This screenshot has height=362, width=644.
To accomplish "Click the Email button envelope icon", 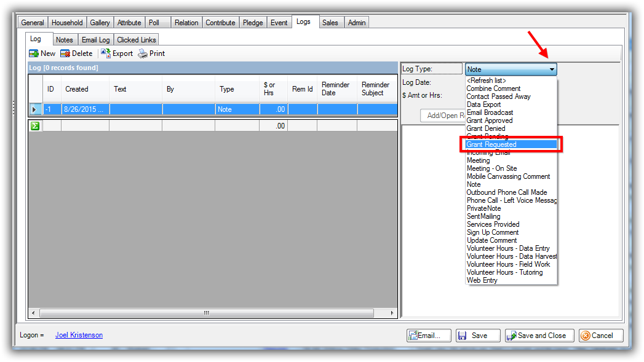I will click(x=413, y=336).
